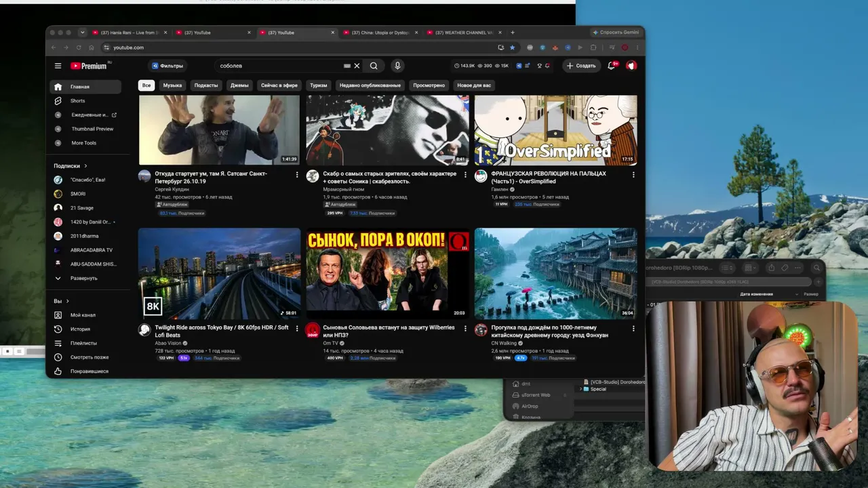Expand subscriptions list with Развернуть
Screen dimensions: 868x488
pos(85,279)
